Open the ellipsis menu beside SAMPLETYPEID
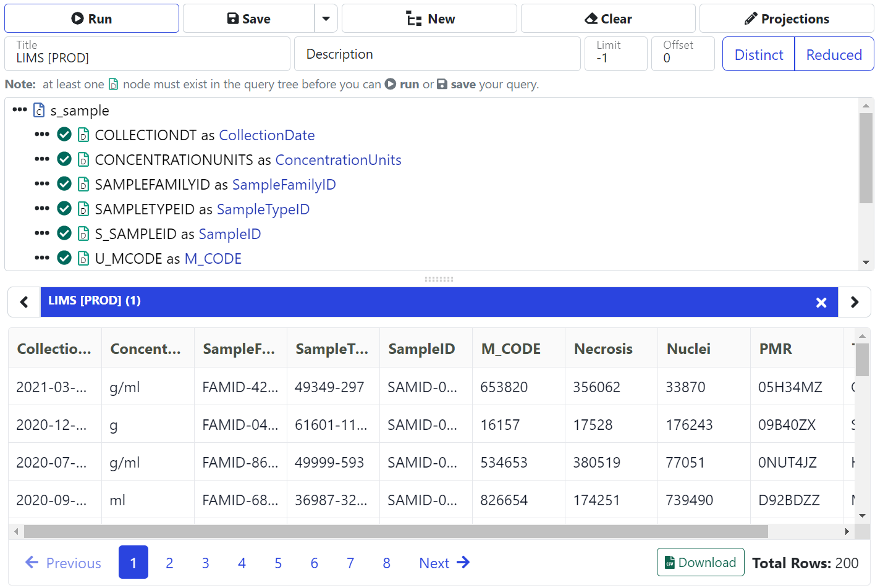 pyautogui.click(x=42, y=209)
